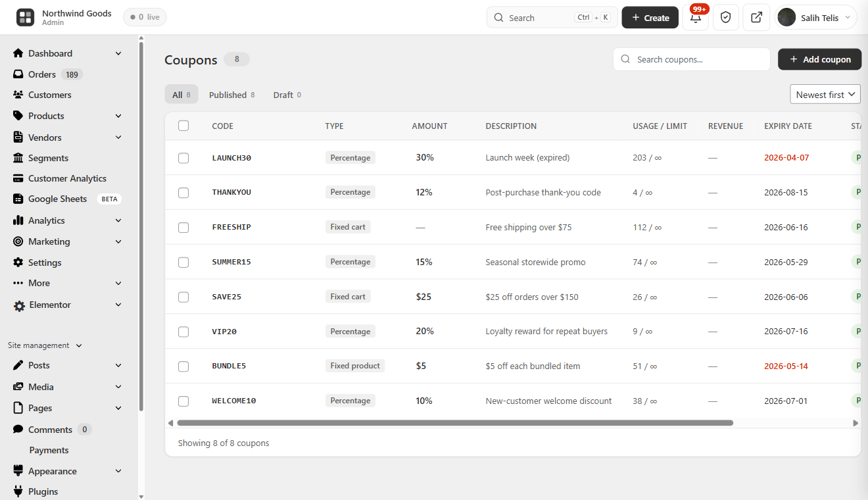Open the WELCOME10 coupon code link
This screenshot has width=868, height=500.
234,401
